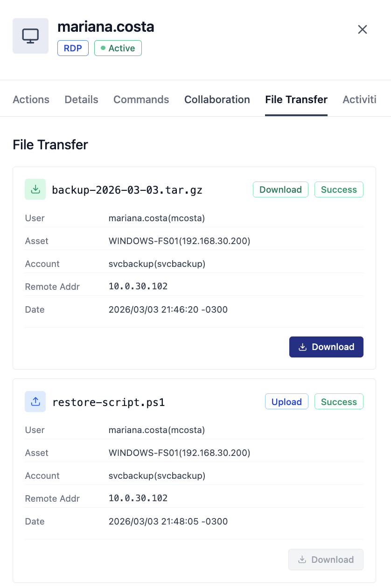This screenshot has width=391, height=588.
Task: Click the monitor session icon beside mariana.costa
Action: point(30,36)
